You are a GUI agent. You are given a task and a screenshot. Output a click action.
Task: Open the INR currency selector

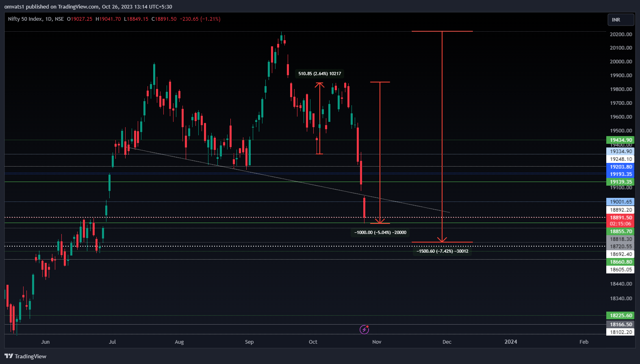pos(620,19)
